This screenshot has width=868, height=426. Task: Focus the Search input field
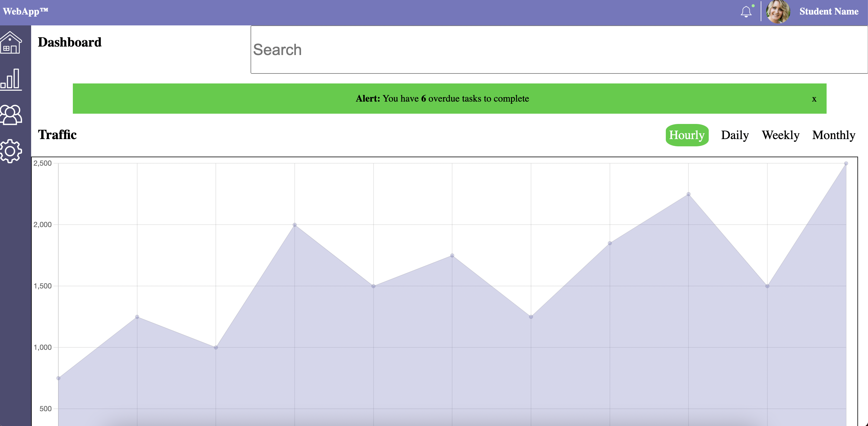click(559, 50)
